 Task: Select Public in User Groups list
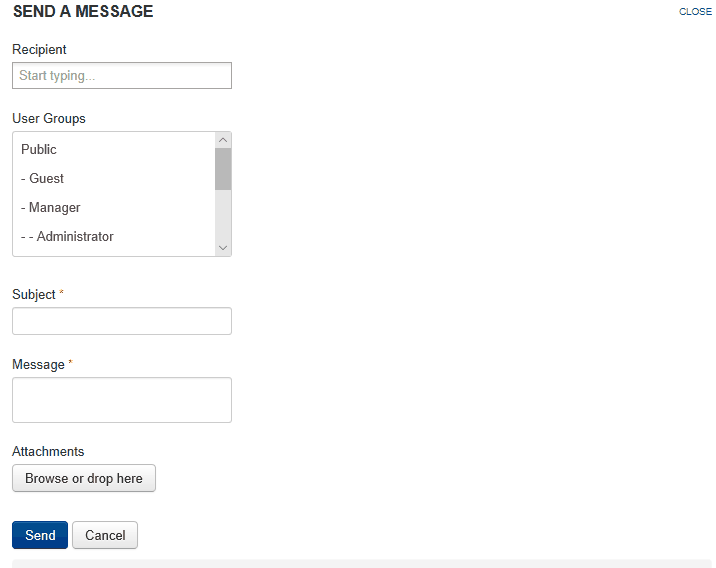click(x=114, y=149)
